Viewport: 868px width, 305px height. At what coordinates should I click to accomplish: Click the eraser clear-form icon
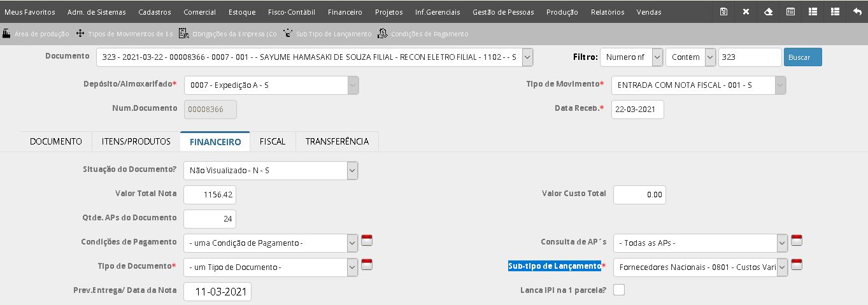[768, 11]
